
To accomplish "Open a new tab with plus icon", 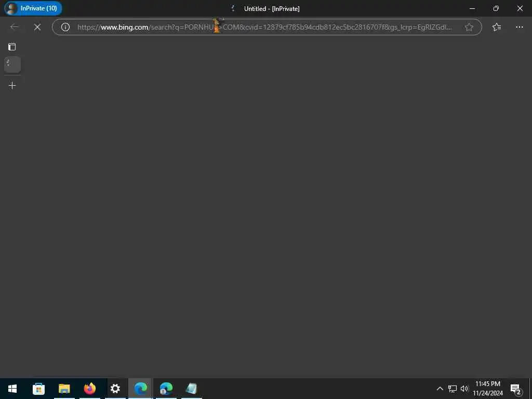I will pos(12,86).
